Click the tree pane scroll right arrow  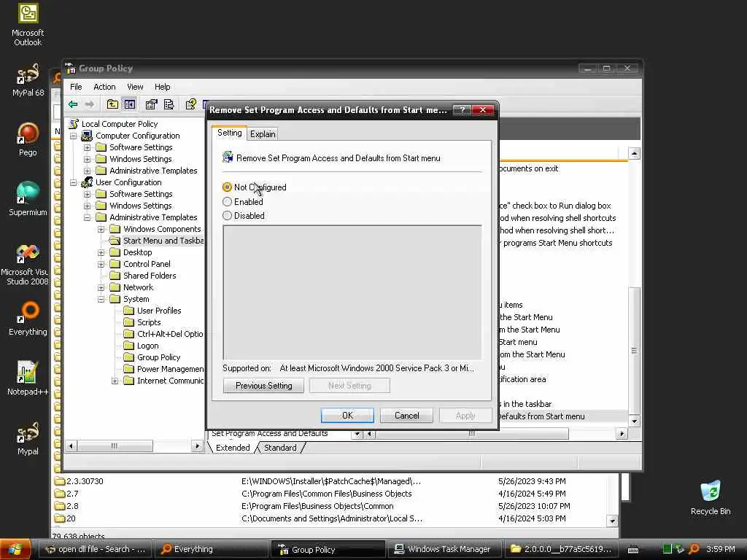[197, 446]
